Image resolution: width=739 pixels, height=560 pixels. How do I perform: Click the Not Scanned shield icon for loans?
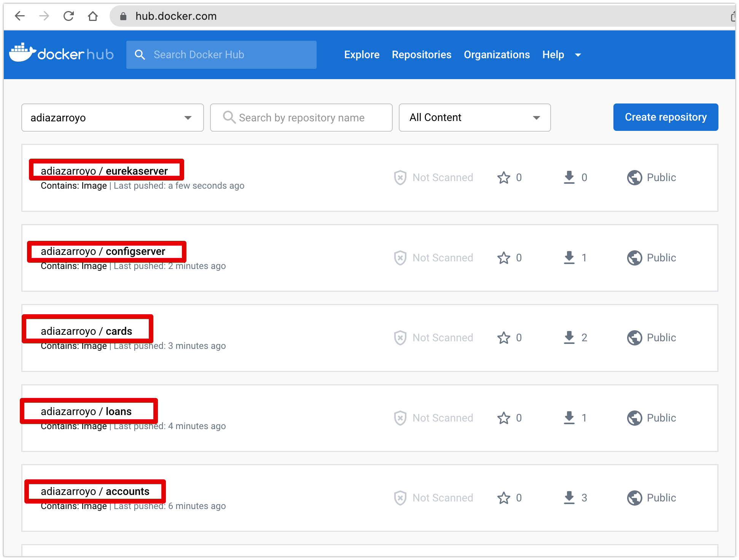tap(400, 418)
